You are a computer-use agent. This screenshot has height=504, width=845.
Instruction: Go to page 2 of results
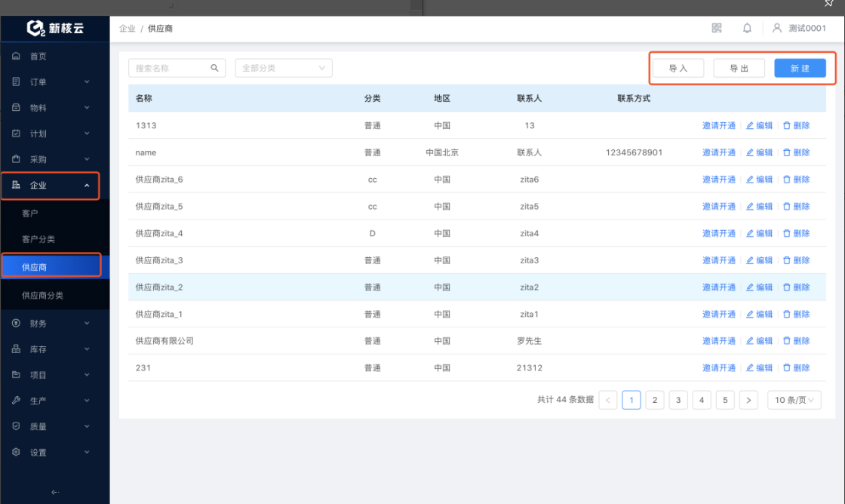(x=655, y=400)
